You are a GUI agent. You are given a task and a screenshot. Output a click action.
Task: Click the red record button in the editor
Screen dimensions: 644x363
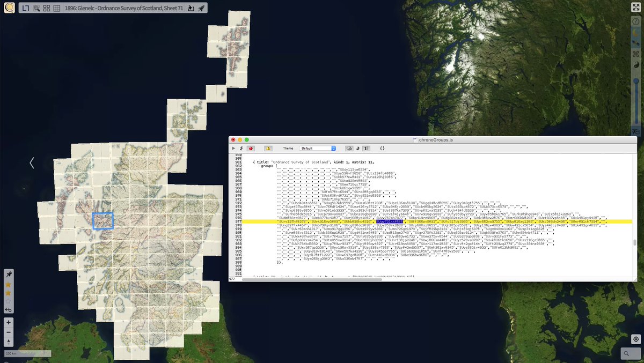[251, 148]
